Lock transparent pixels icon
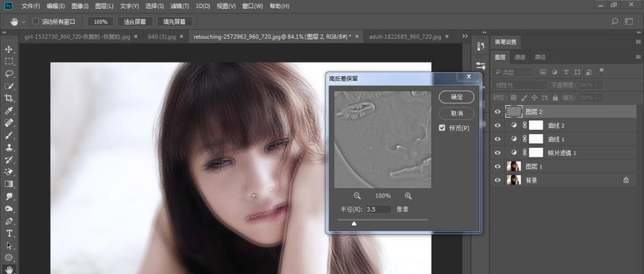Viewport: 644px width, 274px height. (x=513, y=98)
